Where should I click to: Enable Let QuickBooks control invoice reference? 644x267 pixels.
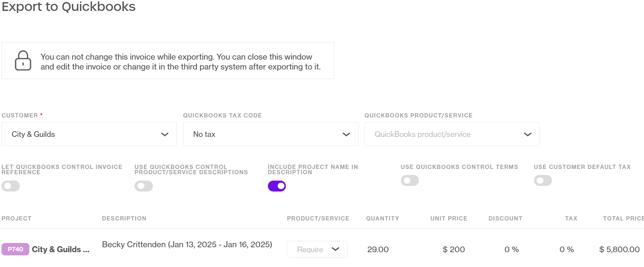pos(11,186)
